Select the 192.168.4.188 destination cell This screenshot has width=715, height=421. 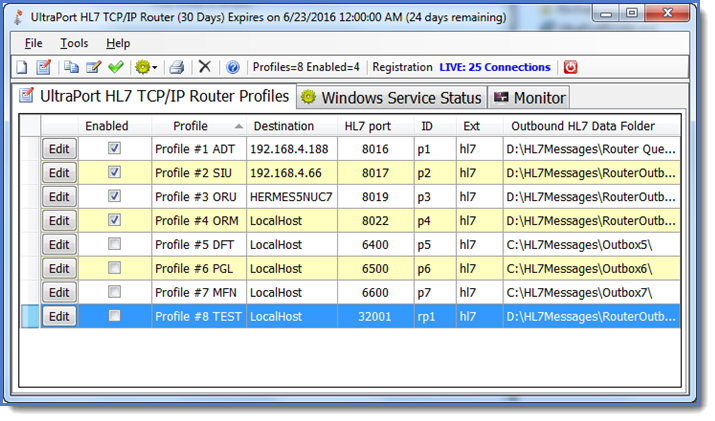[292, 149]
